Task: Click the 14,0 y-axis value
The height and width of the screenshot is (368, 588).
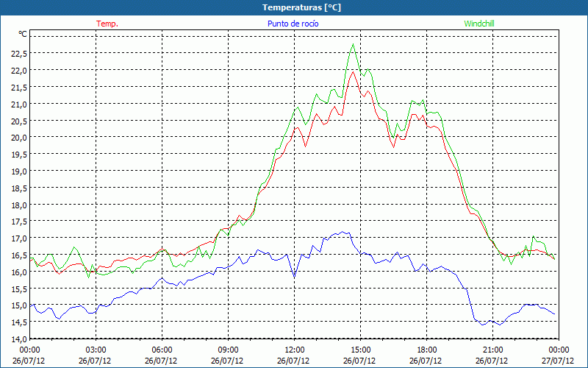Action: (19, 339)
